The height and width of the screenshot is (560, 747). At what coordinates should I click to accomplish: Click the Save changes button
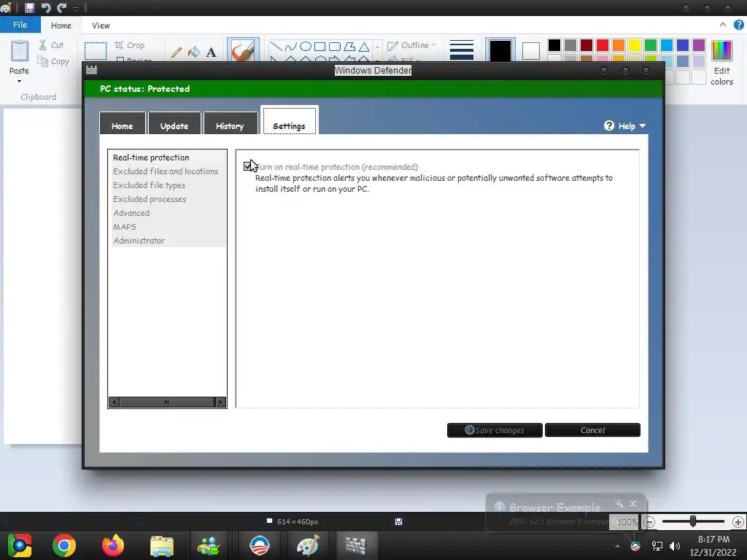pos(495,430)
